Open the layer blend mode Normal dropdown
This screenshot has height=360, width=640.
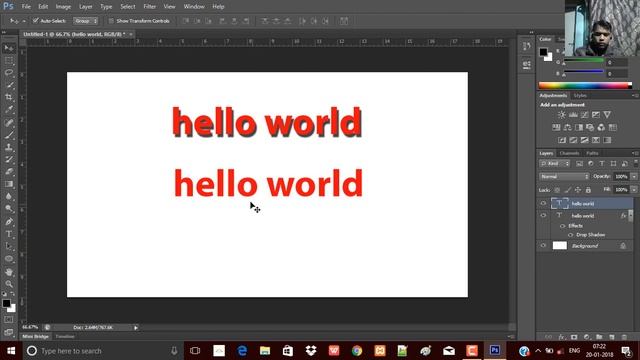tap(564, 176)
